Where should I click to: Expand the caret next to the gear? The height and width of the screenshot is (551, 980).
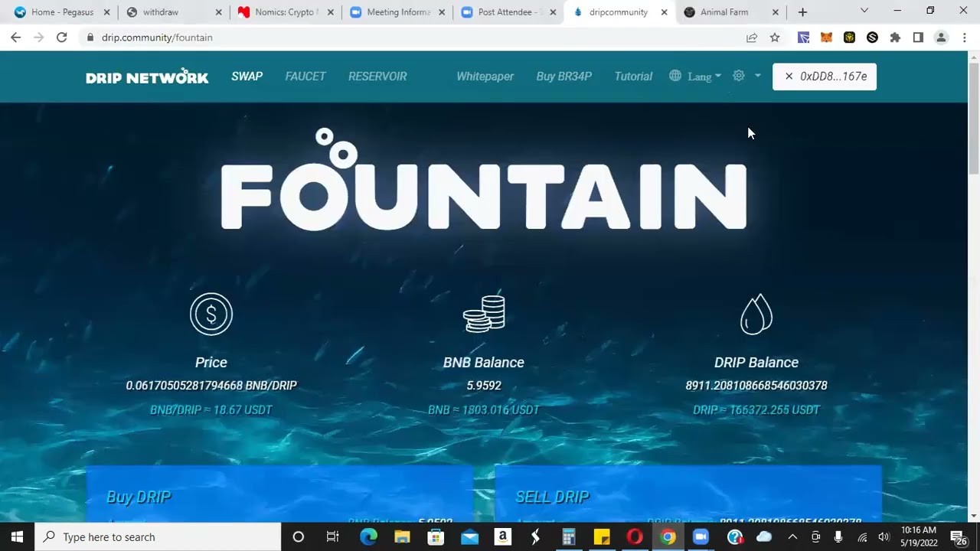(x=757, y=76)
